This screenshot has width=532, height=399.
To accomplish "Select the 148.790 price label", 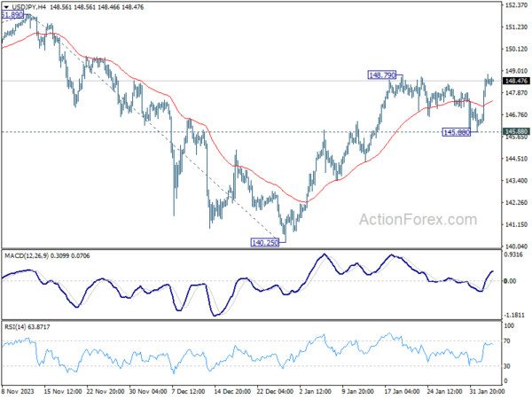I will click(381, 75).
